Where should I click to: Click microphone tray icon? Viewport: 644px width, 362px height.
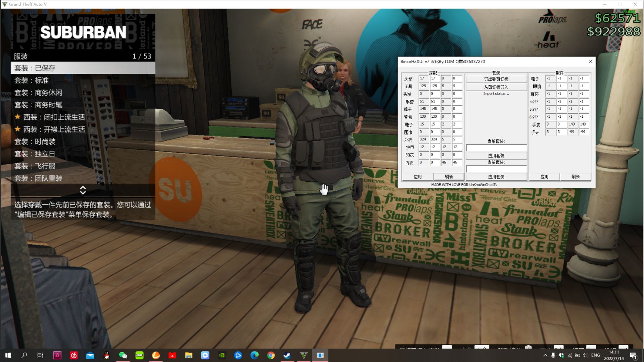point(553,355)
